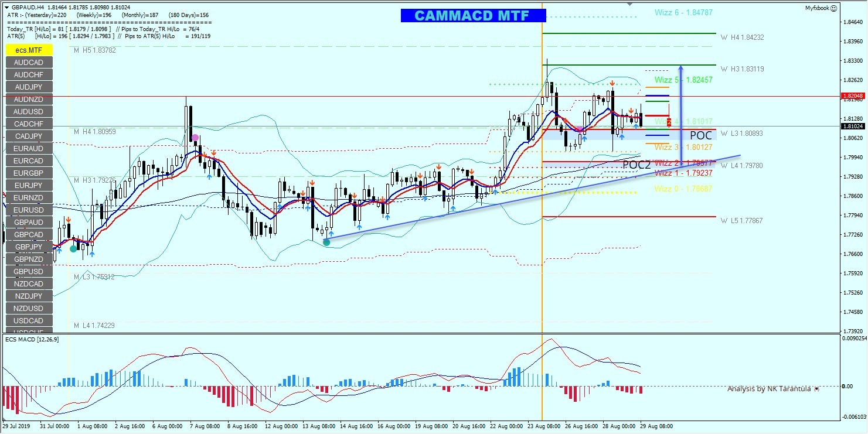Select the POC label text

(x=701, y=136)
